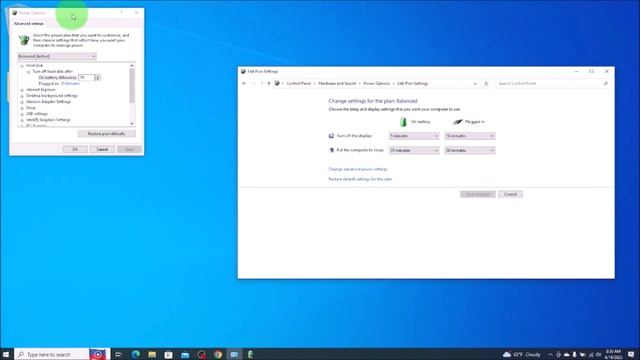
Task: Click the On battery minutes spinner arrows
Action: coord(98,78)
